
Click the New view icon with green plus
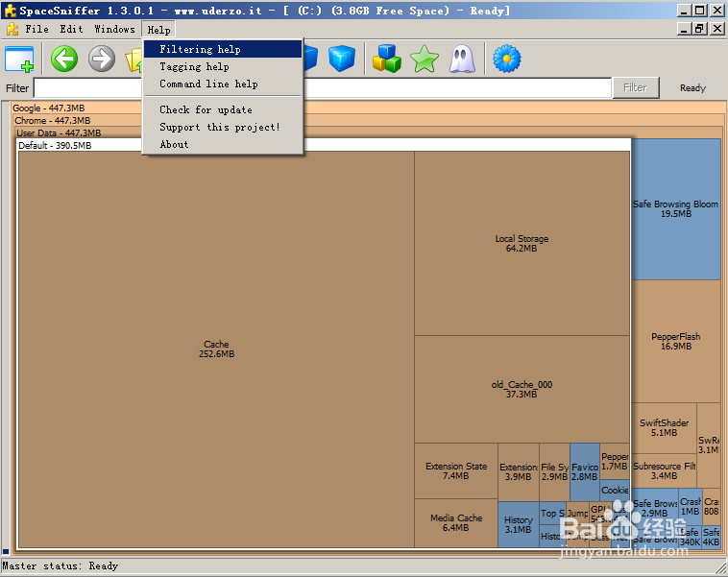coord(19,59)
